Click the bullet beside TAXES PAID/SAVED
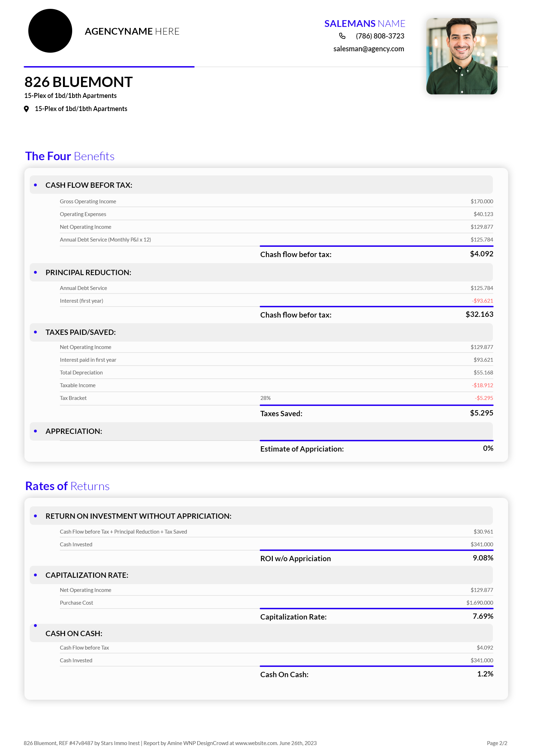The width and height of the screenshot is (535, 756). tap(35, 332)
